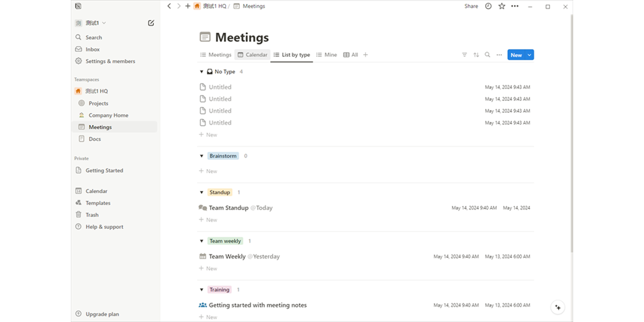The width and height of the screenshot is (644, 322).
Task: Open Upgrade plan link in sidebar
Action: [x=102, y=314]
